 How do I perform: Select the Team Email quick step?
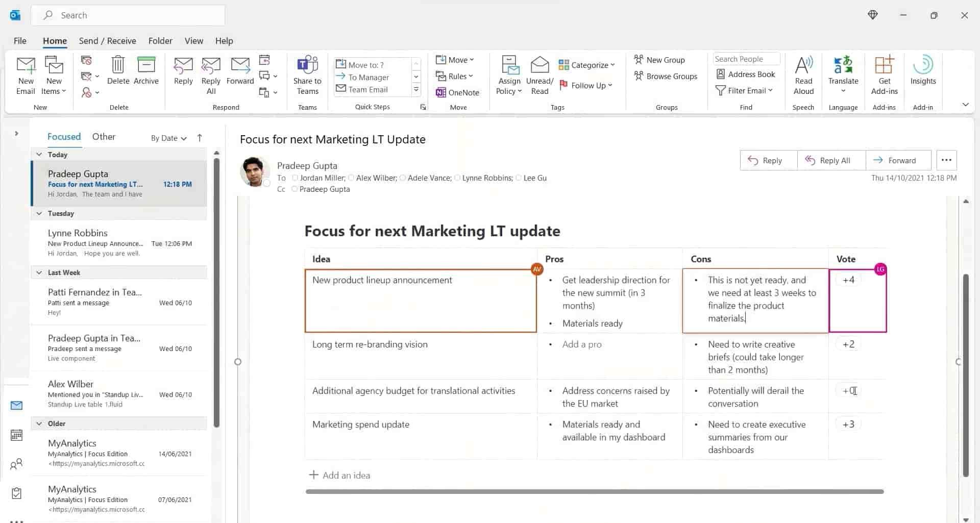tap(368, 89)
